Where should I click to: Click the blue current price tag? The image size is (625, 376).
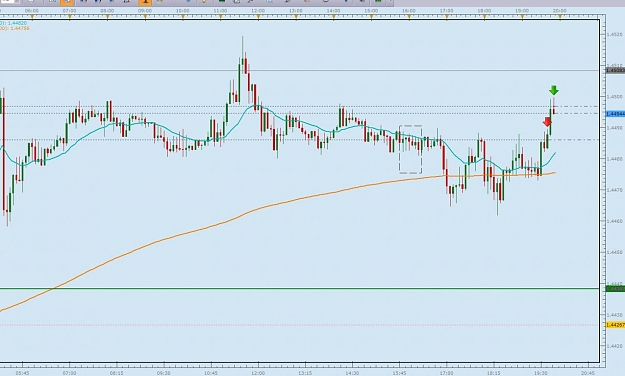[615, 114]
